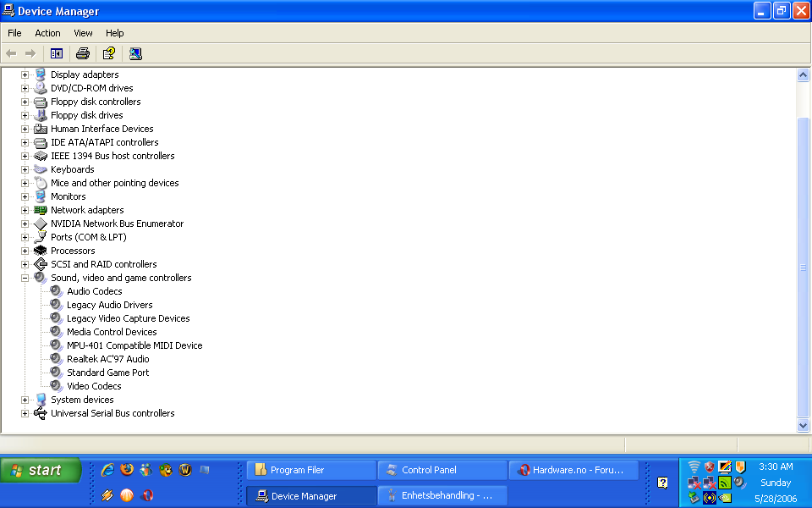Switch to Enhetsbehandling taskbar window
Viewport: 812px width, 508px height.
click(x=442, y=495)
